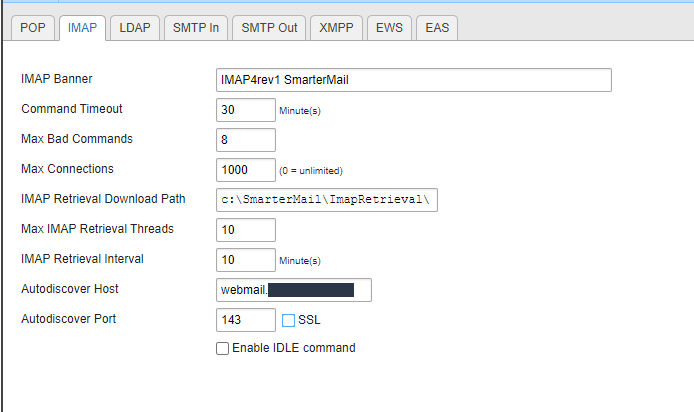
Task: Click the IMAP Retrieval Interval input
Action: tap(245, 260)
